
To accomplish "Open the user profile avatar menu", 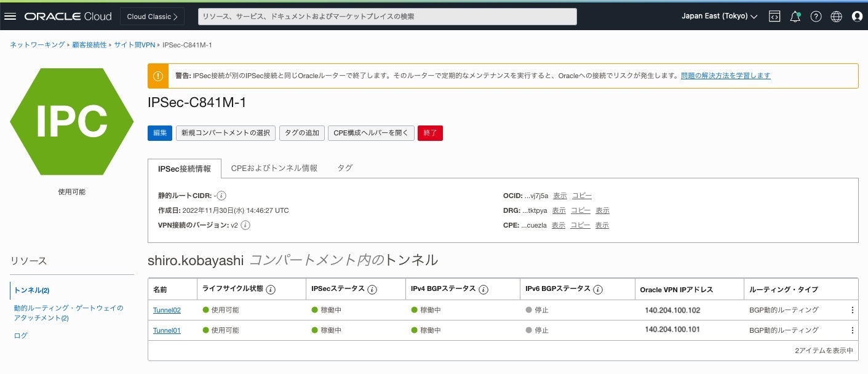I will coord(857,17).
